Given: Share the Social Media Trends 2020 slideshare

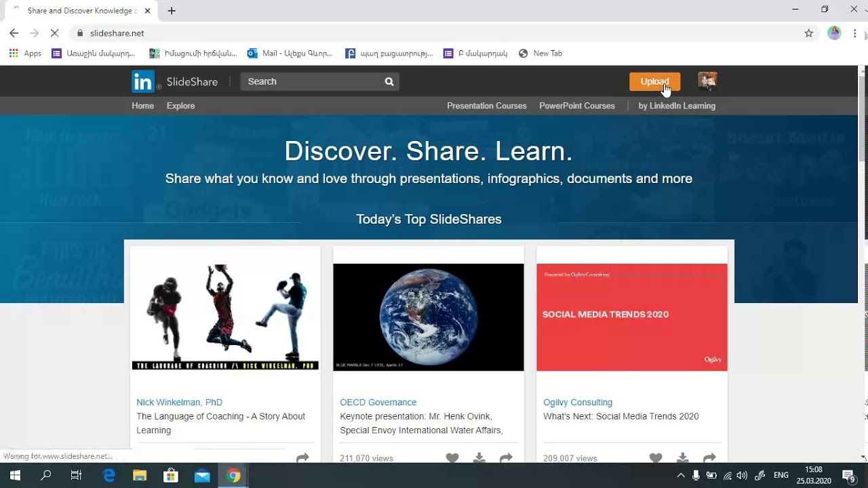Looking at the screenshot, I should [x=709, y=458].
